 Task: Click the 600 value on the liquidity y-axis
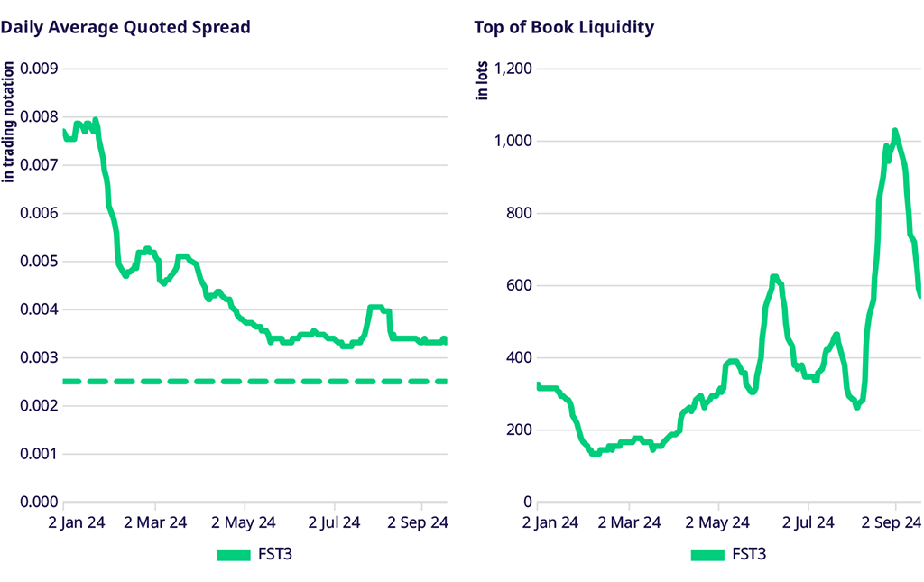coord(518,285)
